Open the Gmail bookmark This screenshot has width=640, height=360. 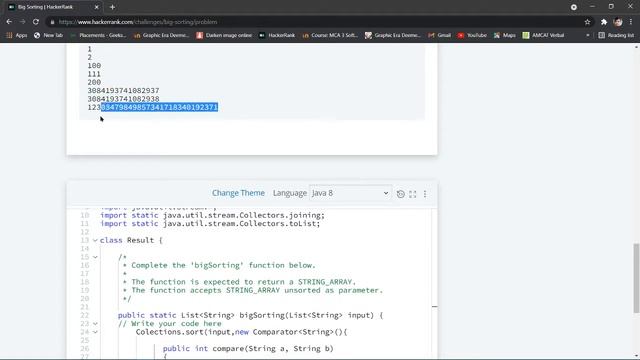pos(440,36)
